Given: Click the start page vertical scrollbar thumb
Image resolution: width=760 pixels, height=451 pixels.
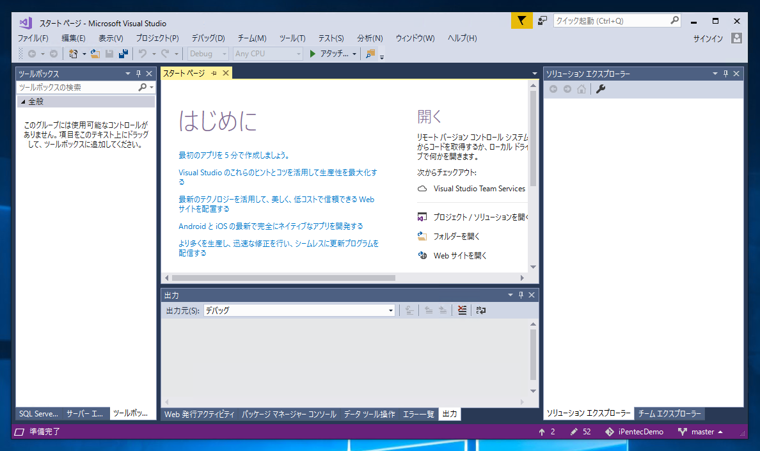Looking at the screenshot, I should [x=533, y=139].
